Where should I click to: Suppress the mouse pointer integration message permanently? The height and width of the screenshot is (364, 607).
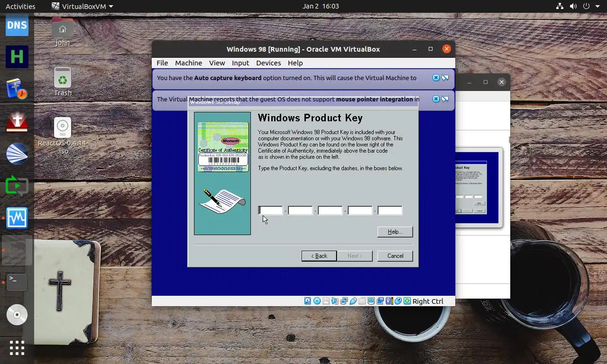[445, 99]
